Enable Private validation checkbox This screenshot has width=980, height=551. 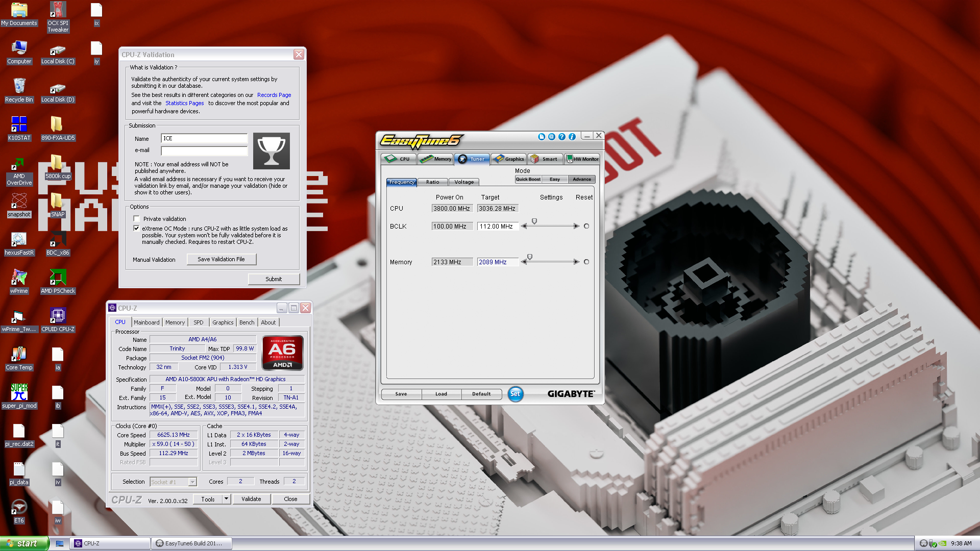tap(136, 219)
